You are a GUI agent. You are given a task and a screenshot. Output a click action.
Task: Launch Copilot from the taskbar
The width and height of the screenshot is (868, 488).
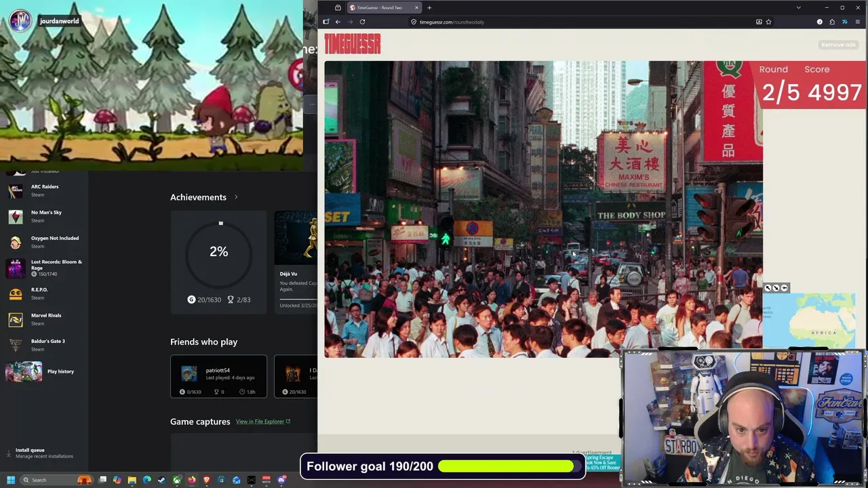click(x=117, y=480)
